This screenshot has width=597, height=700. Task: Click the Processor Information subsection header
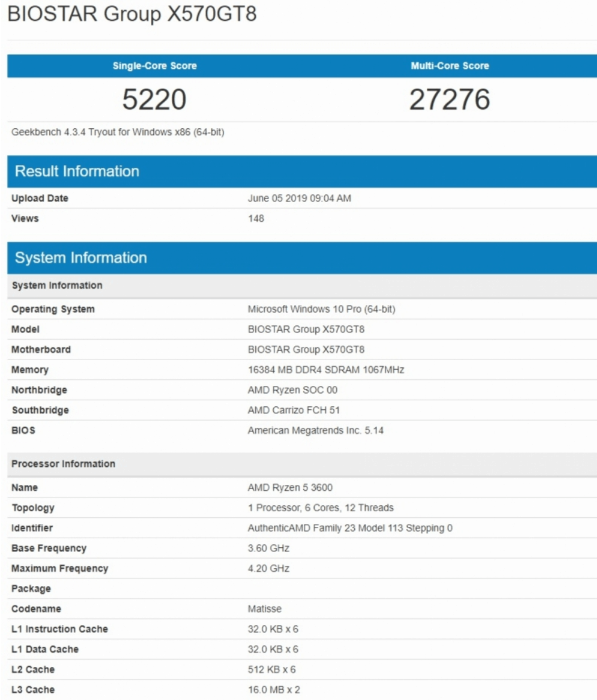tap(64, 464)
